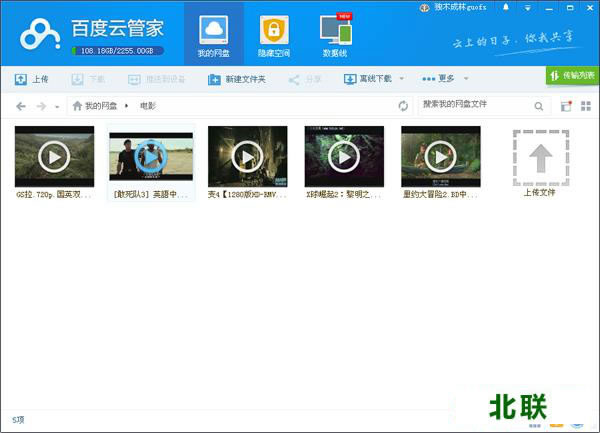Image resolution: width=600 pixels, height=433 pixels.
Task: Click the 分享 share button
Action: click(305, 79)
